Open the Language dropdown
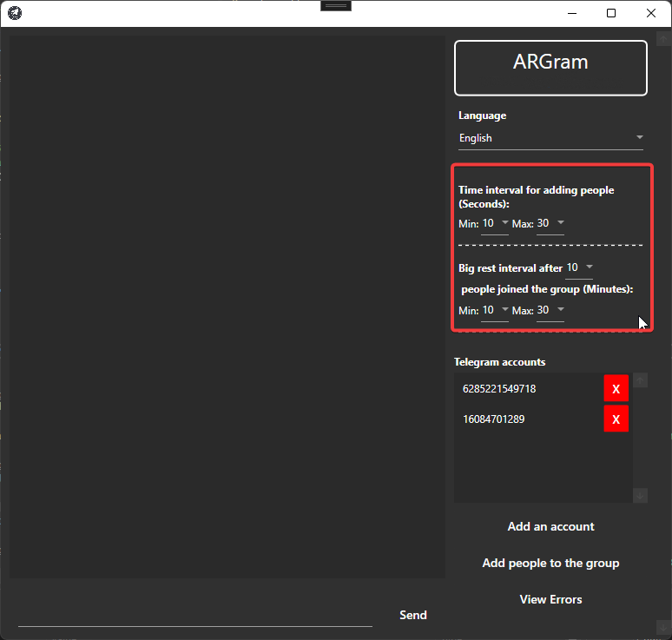672x640 pixels. 551,138
